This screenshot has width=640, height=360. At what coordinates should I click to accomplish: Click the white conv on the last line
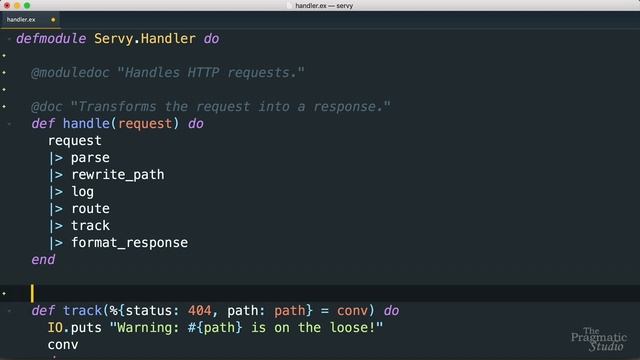point(63,345)
